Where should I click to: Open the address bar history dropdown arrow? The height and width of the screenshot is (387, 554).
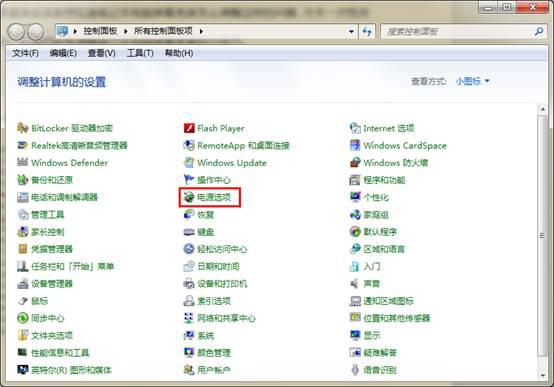[x=351, y=31]
